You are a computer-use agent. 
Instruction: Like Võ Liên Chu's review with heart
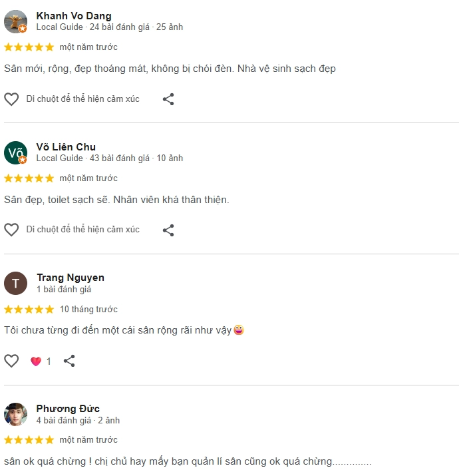pos(11,230)
